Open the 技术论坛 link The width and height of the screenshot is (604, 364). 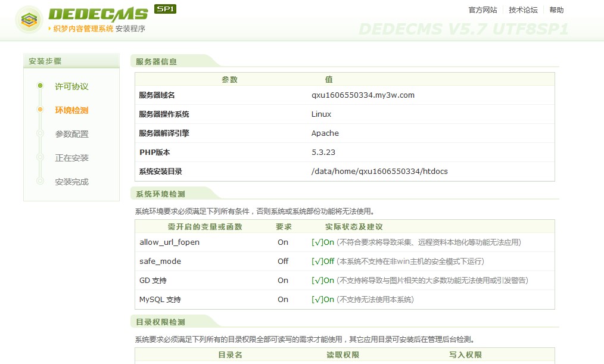tap(523, 10)
